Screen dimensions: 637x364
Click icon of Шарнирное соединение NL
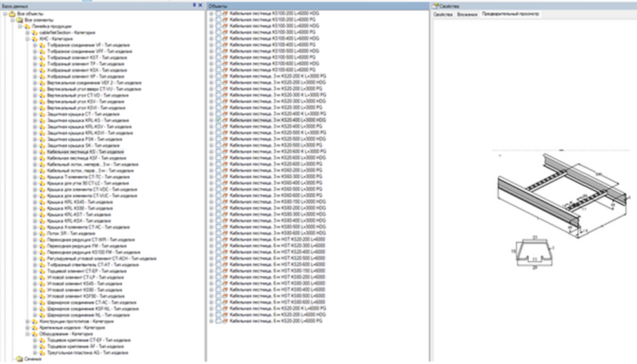click(42, 315)
